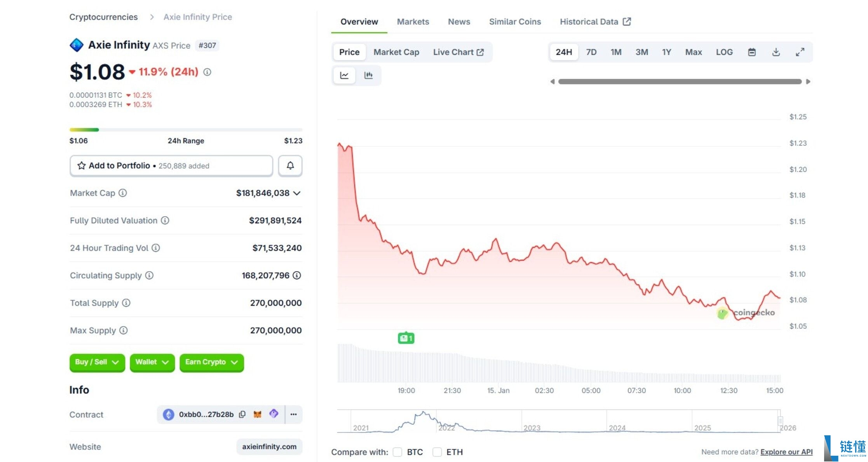
Task: Expand chart to fullscreen
Action: pyautogui.click(x=800, y=52)
